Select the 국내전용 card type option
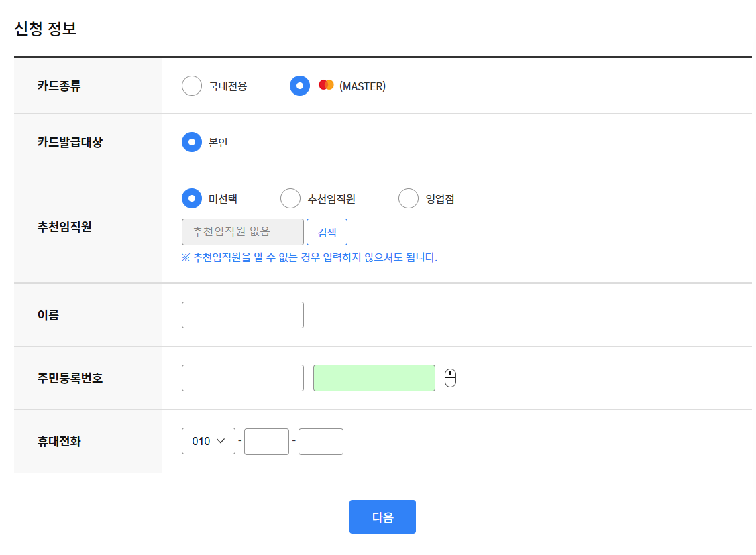The width and height of the screenshot is (756, 555). [x=192, y=85]
